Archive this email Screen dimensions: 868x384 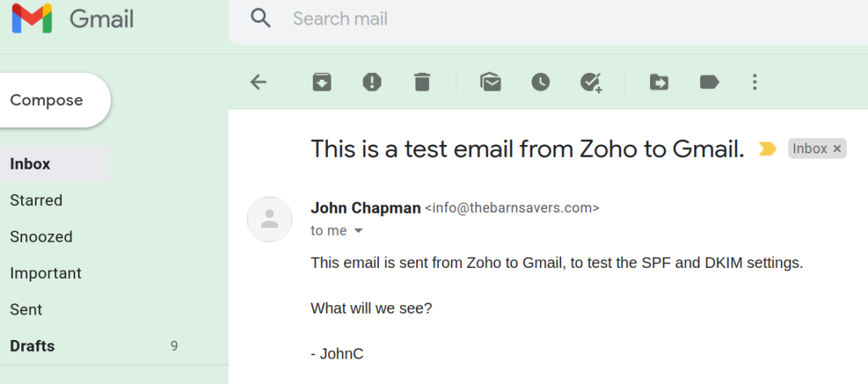[321, 82]
